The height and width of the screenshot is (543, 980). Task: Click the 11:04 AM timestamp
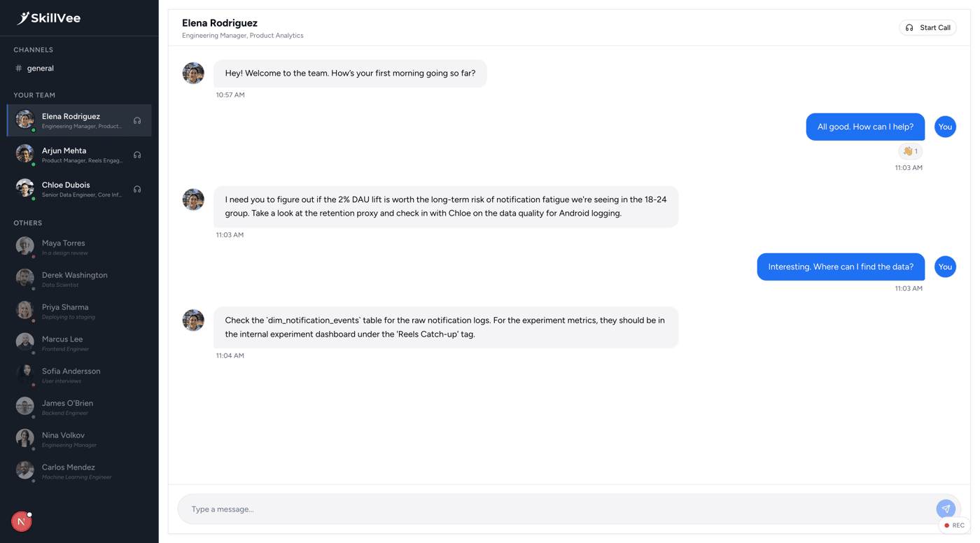[230, 356]
